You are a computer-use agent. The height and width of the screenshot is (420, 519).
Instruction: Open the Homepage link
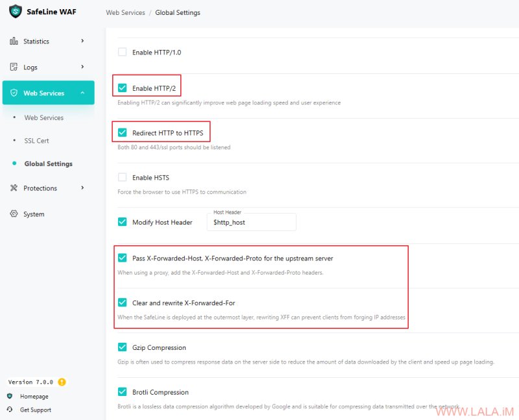point(34,396)
